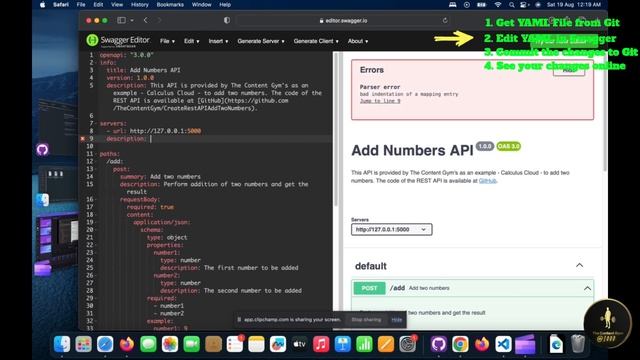Open Finder from the dock
Screen dimensions: 640x360
[x=62, y=344]
